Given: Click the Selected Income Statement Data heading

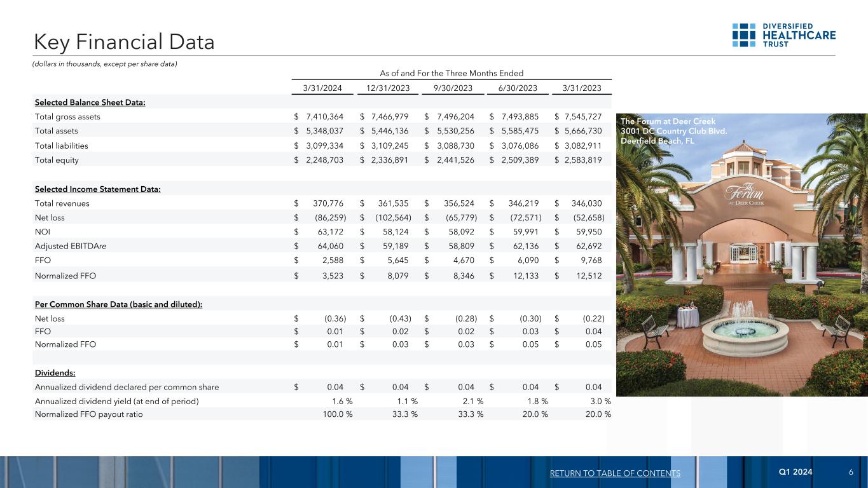Looking at the screenshot, I should [x=97, y=189].
